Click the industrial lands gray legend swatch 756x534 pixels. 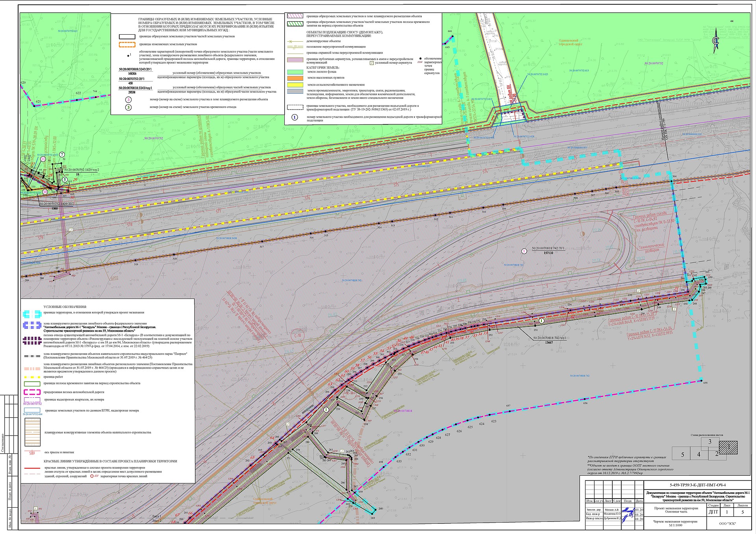pos(295,91)
